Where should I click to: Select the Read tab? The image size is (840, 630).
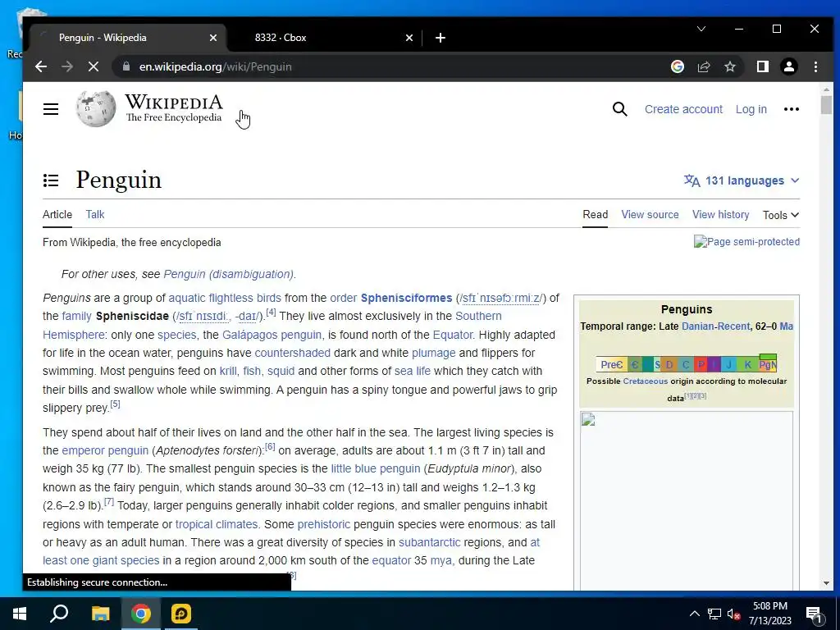point(596,214)
